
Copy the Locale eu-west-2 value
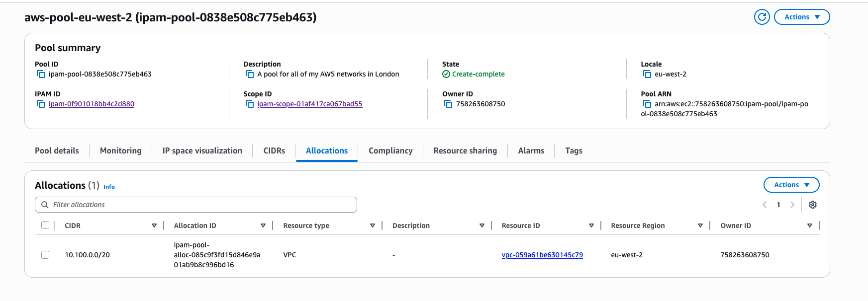[x=647, y=74]
